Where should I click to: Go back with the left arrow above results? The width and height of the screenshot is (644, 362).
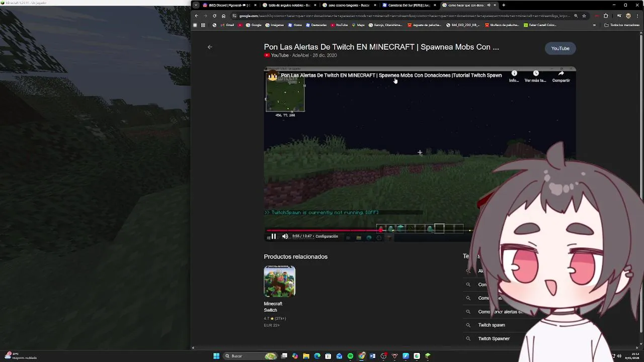(210, 47)
